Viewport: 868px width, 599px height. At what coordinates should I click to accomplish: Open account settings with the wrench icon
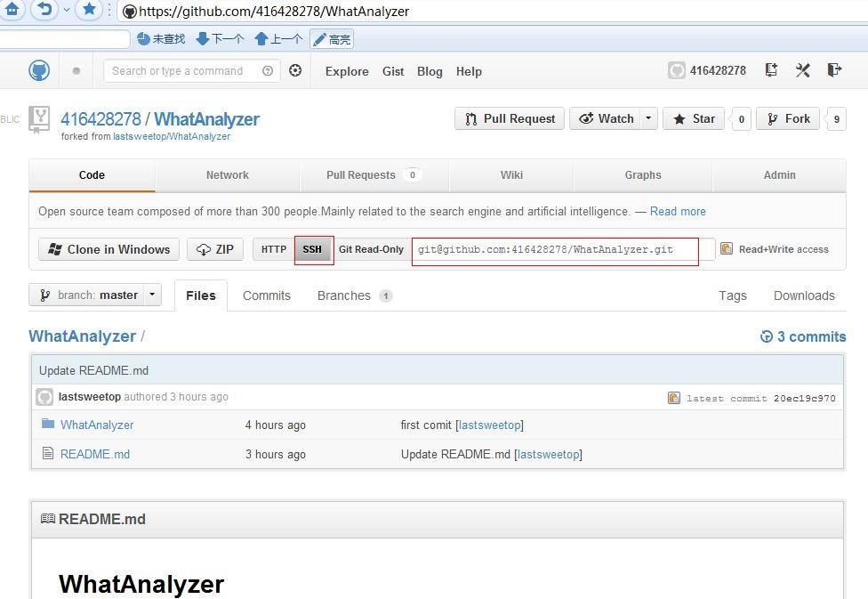(802, 70)
